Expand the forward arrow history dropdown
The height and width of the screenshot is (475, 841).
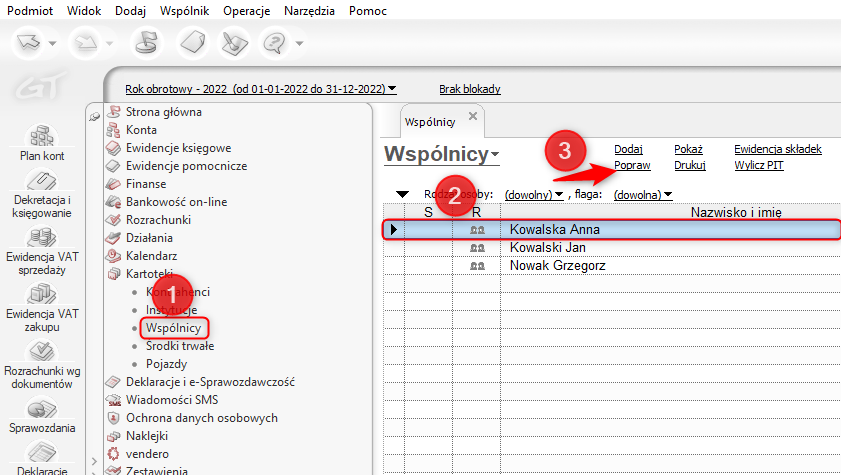point(110,43)
